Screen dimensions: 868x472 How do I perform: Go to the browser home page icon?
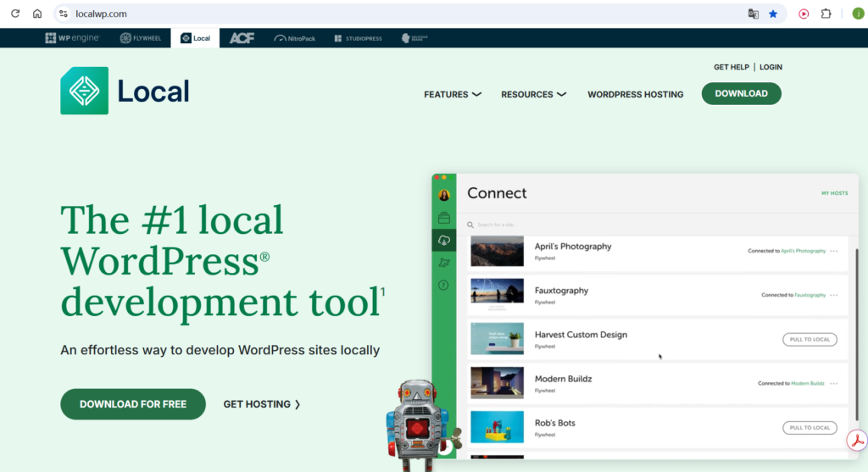(37, 14)
